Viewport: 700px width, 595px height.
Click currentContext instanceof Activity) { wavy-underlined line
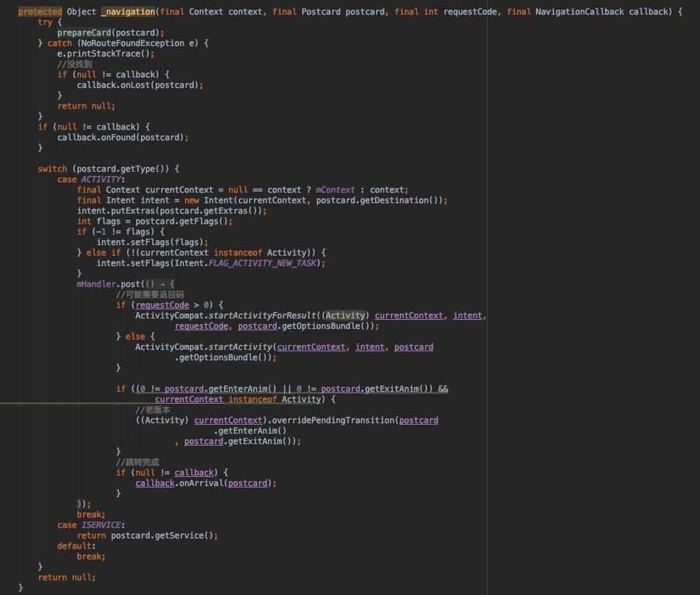(x=245, y=399)
